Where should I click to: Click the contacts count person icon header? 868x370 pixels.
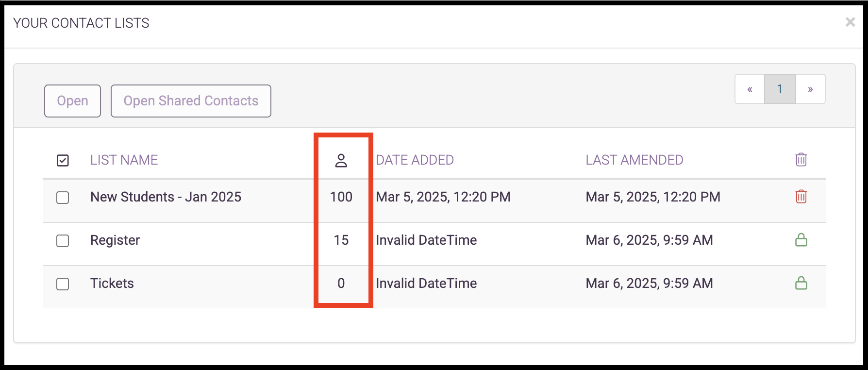(341, 160)
